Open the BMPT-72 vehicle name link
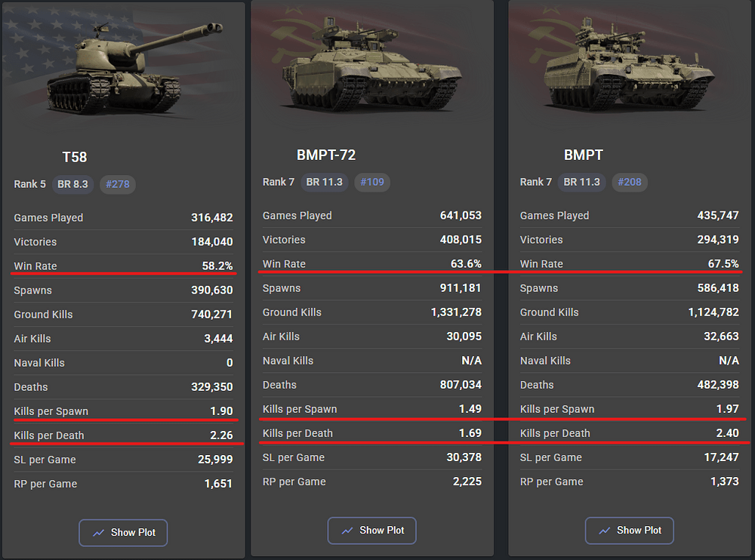 pos(326,155)
